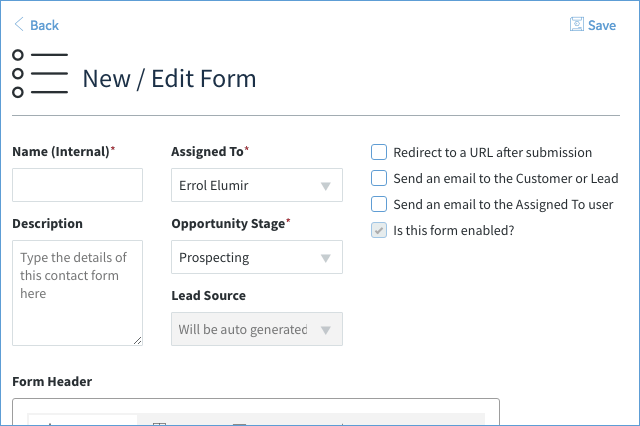Click into the Description text area
This screenshot has height=426, width=640.
point(78,293)
